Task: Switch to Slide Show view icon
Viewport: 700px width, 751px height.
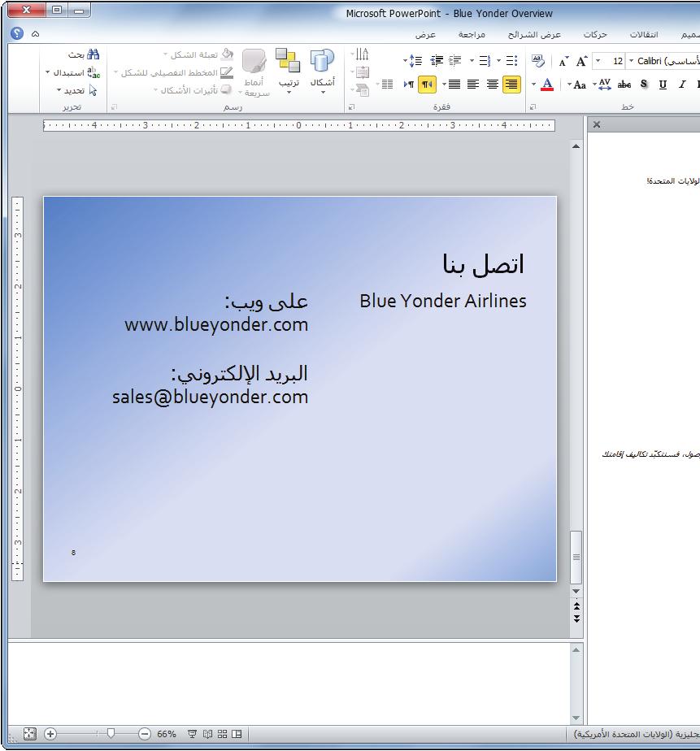Action: point(192,734)
